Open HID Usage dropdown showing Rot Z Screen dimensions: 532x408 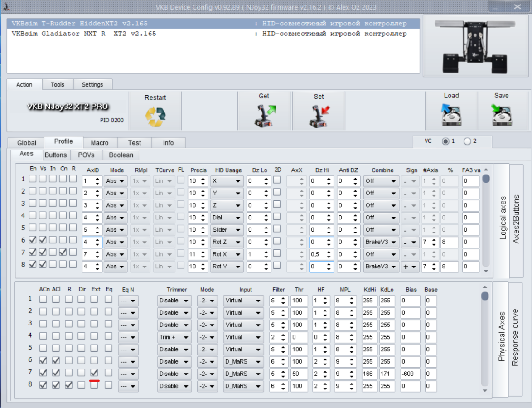tap(227, 242)
